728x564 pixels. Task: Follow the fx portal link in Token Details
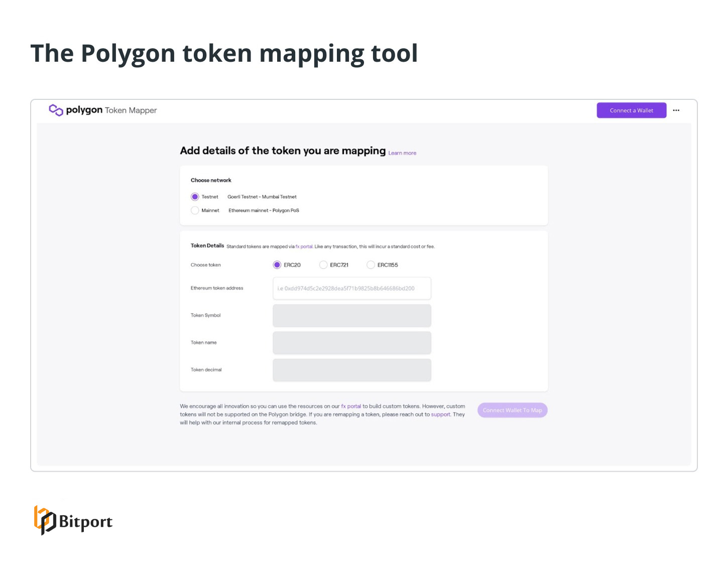click(304, 246)
